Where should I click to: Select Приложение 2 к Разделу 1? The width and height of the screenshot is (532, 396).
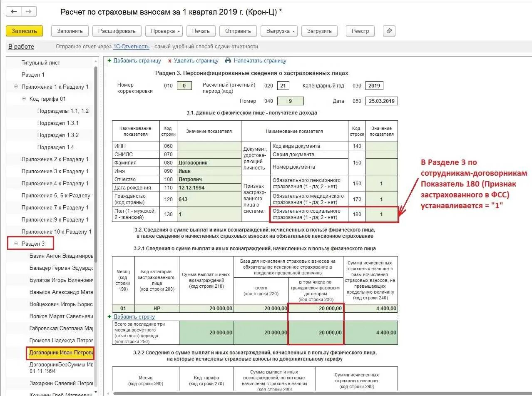[55, 159]
